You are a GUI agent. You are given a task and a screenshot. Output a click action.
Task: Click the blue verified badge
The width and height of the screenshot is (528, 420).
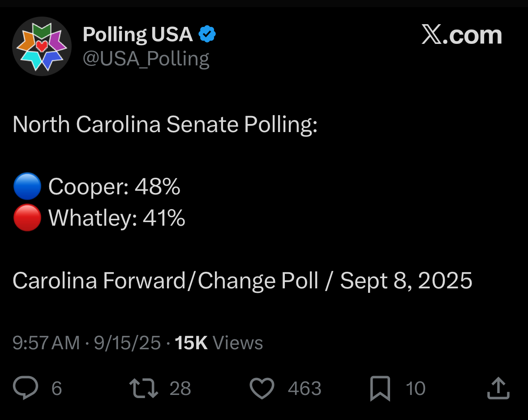pyautogui.click(x=207, y=34)
